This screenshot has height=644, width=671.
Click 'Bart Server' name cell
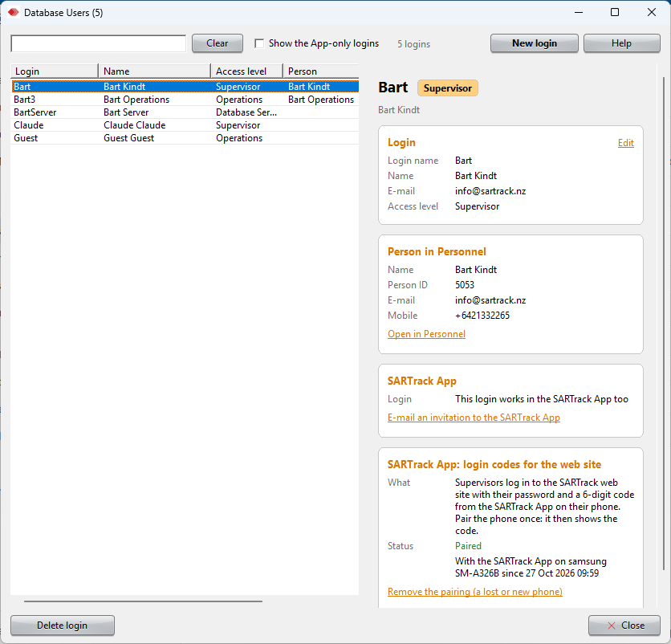point(126,112)
